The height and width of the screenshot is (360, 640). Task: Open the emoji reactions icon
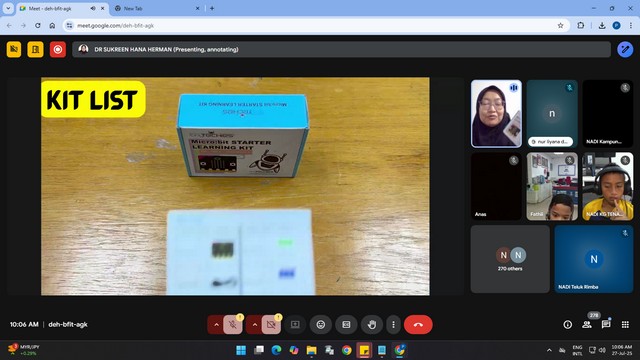click(321, 324)
